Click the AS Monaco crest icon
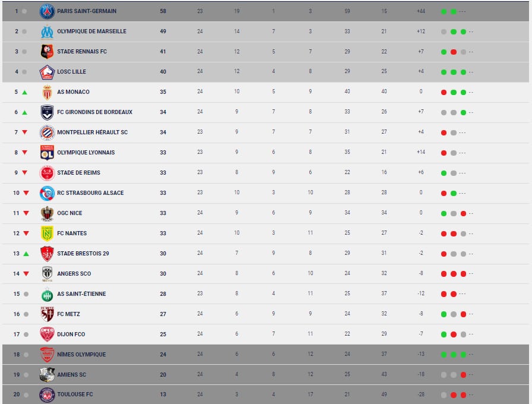 pos(47,92)
